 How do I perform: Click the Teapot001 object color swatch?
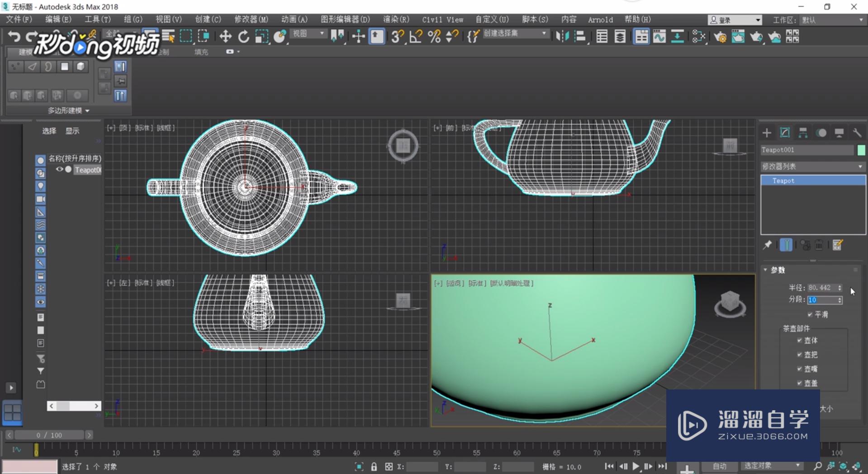[861, 150]
